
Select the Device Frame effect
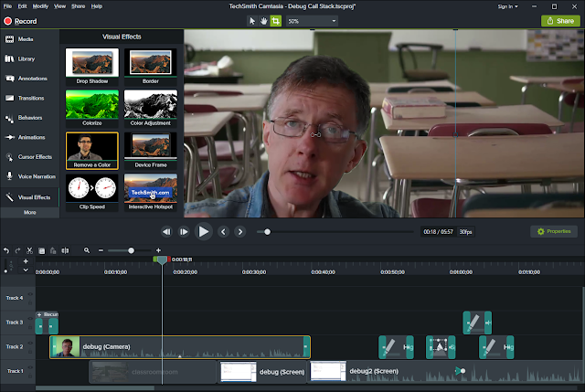[x=151, y=151]
